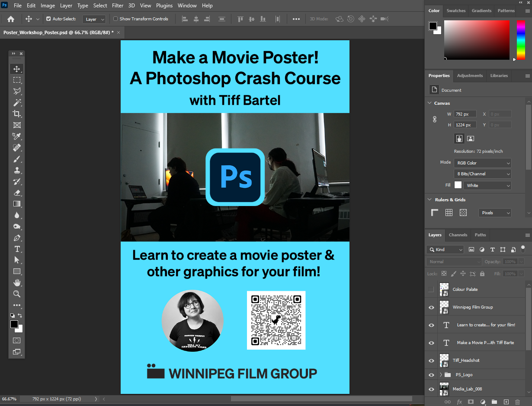Select the Zoom tool in the toolbar
This screenshot has height=406, width=532.
click(x=17, y=294)
